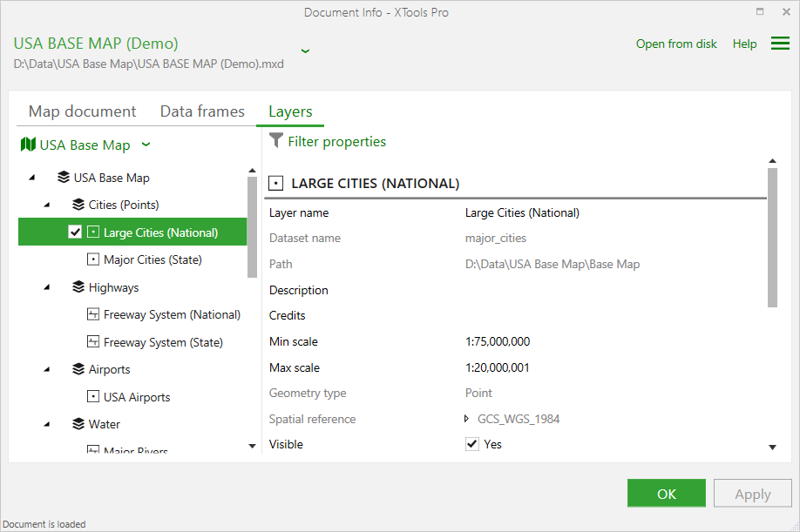The width and height of the screenshot is (800, 532).
Task: Select the USA Airports layer
Action: [137, 397]
